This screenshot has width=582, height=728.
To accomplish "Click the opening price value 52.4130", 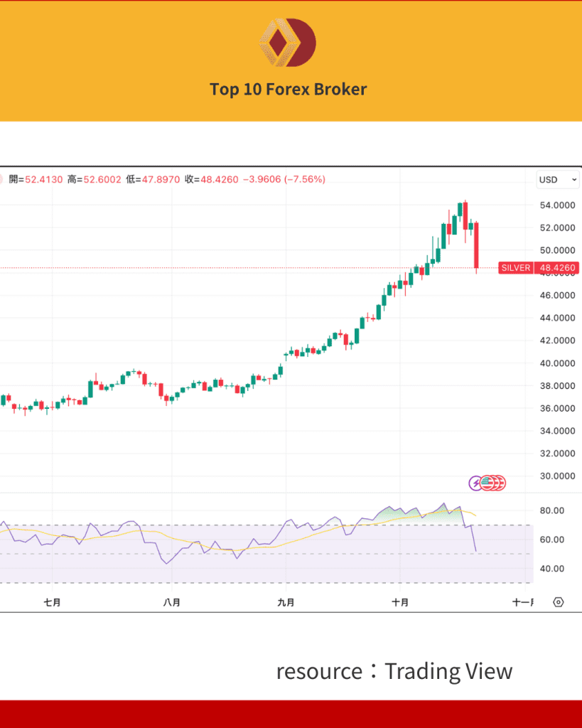I will click(x=44, y=180).
